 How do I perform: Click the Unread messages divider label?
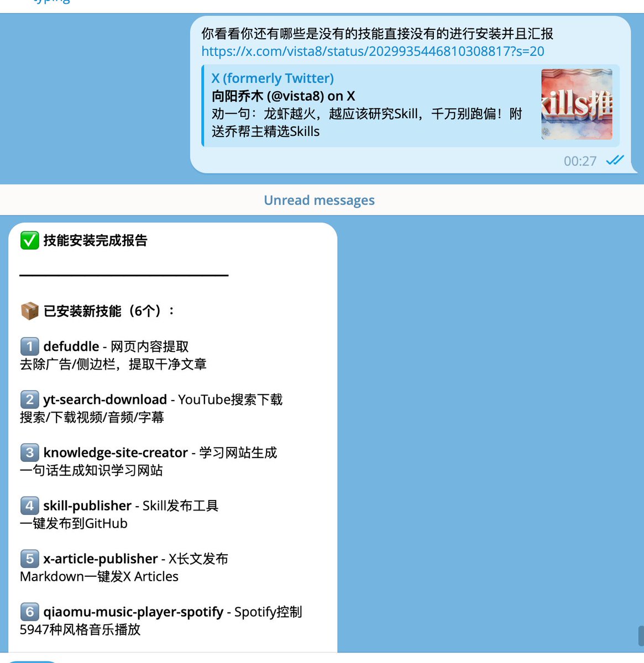pos(319,200)
